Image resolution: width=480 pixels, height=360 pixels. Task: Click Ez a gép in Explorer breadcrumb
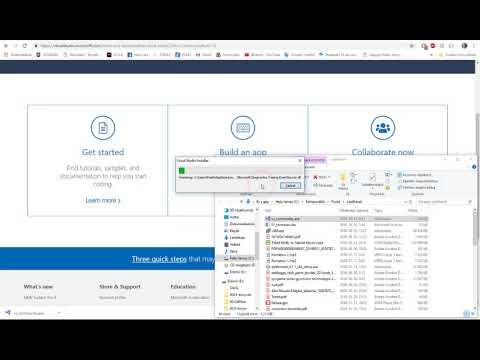[263, 202]
